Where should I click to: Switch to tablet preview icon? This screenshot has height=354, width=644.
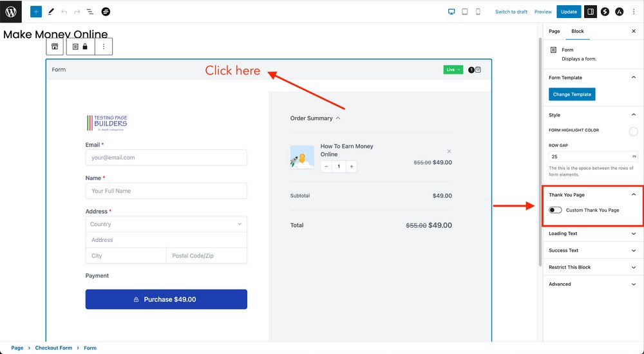(464, 12)
